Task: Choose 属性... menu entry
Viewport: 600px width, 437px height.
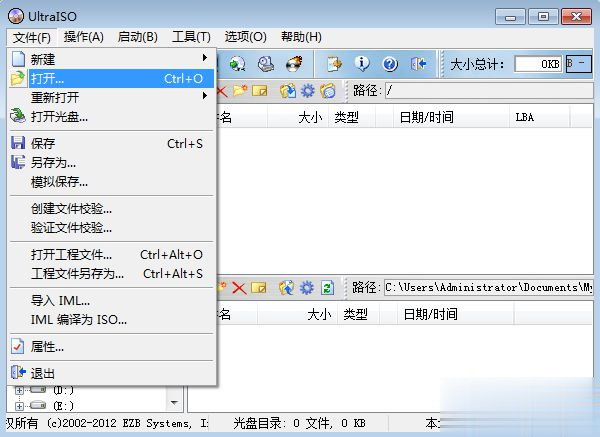Action: coord(111,347)
